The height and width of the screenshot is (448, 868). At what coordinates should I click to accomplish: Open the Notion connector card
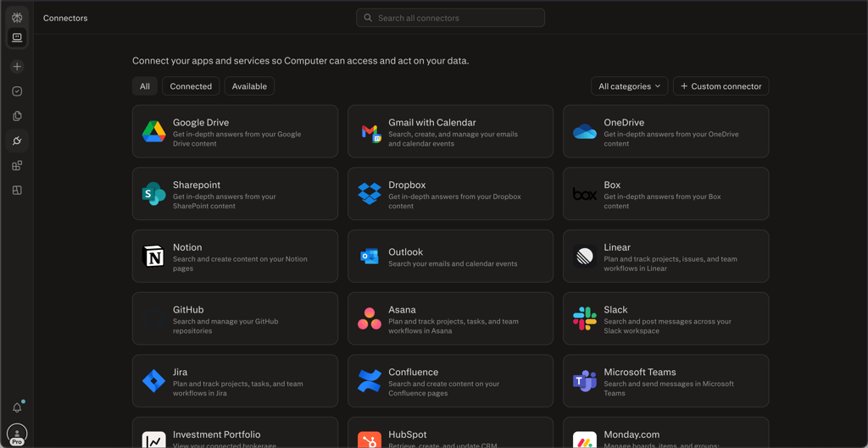tap(236, 257)
